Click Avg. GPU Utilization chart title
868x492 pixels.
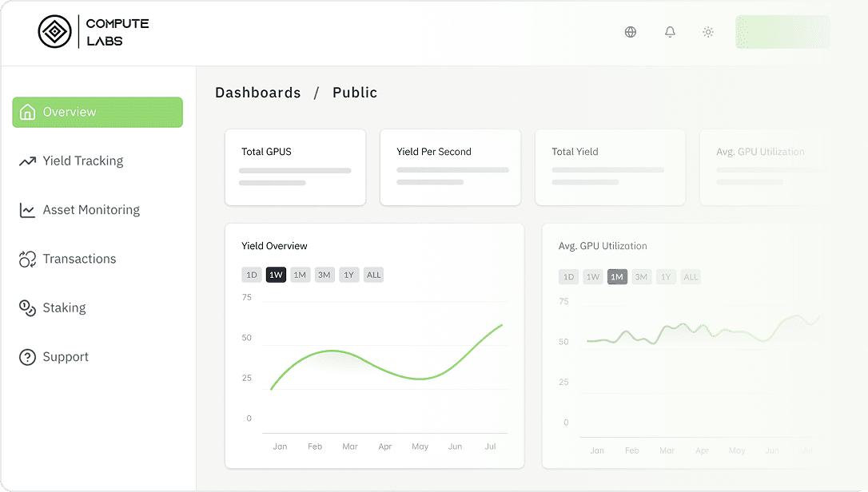click(603, 246)
